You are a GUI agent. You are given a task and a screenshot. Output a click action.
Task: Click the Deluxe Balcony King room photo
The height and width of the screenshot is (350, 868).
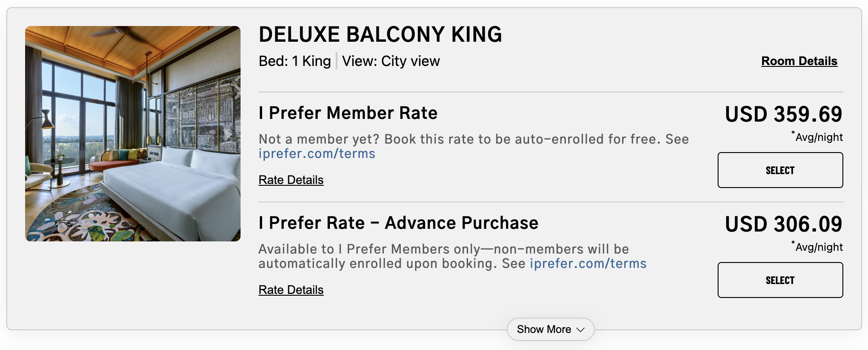click(x=133, y=133)
